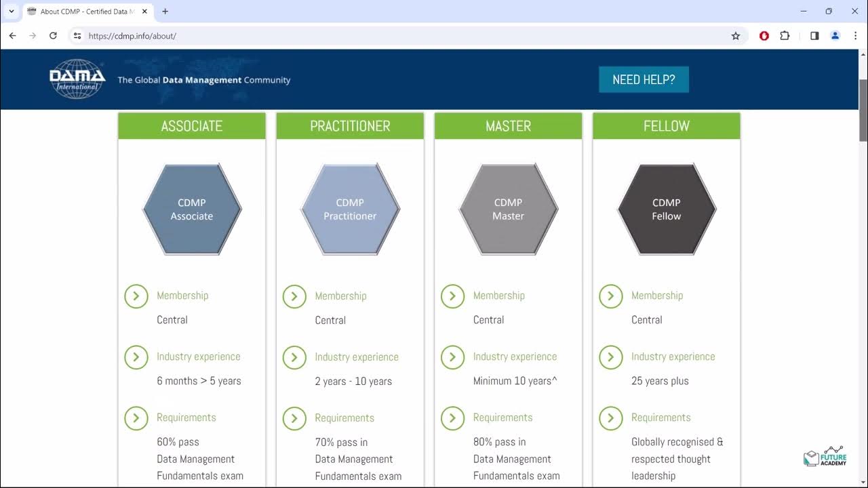
Task: Click Fellow Requirements chevron icon
Action: (x=611, y=418)
